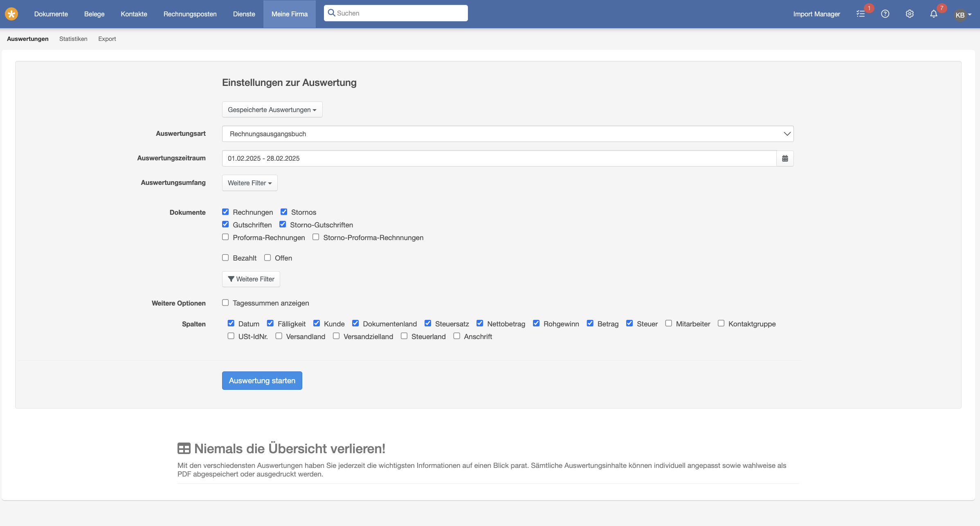Open the Meine Firma menu

pos(290,14)
